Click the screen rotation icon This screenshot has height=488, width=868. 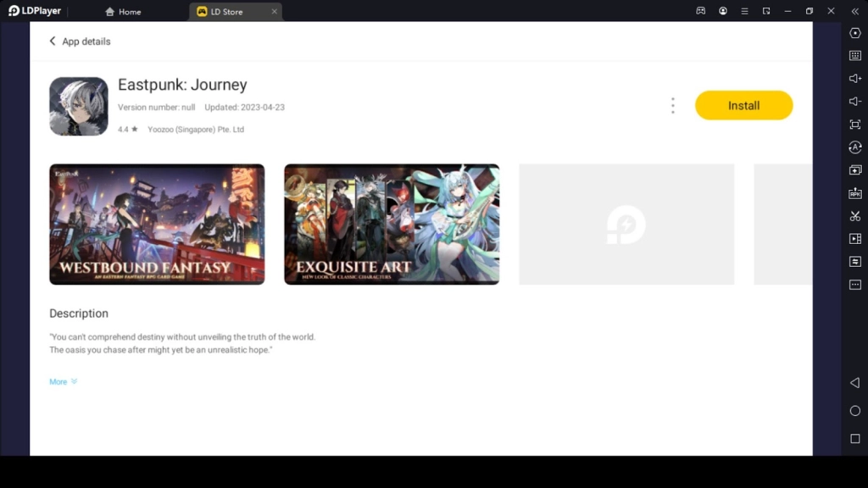855,147
